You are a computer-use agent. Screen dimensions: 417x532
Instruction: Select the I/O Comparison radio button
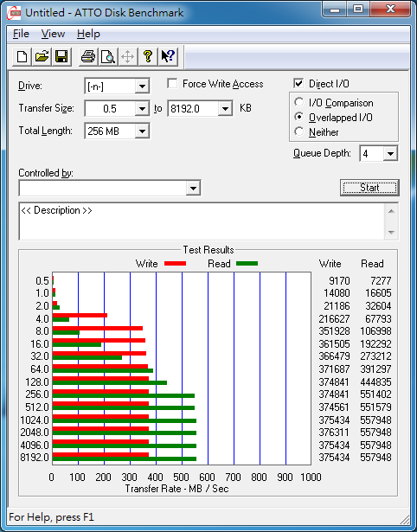pos(299,102)
